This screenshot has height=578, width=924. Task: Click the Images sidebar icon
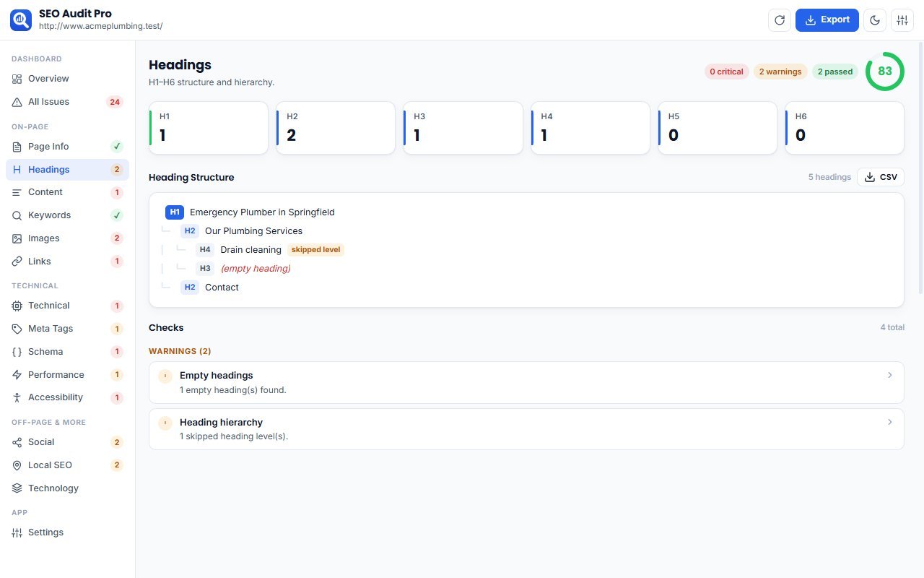pos(17,238)
